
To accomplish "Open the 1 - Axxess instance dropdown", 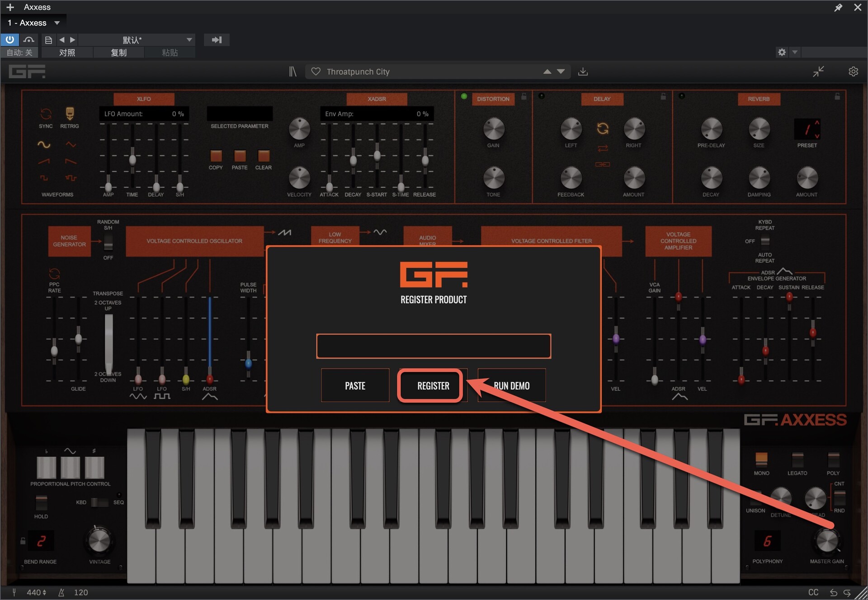I will tap(34, 23).
